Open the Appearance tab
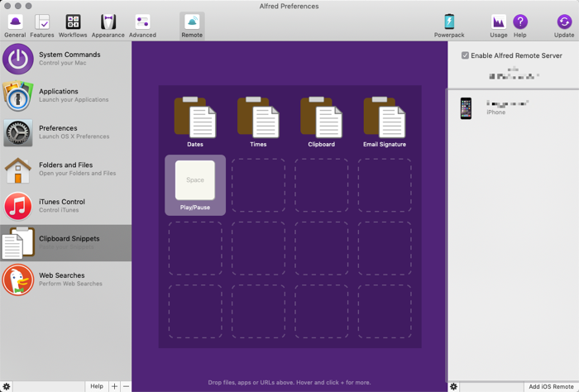This screenshot has height=392, width=579. [108, 26]
